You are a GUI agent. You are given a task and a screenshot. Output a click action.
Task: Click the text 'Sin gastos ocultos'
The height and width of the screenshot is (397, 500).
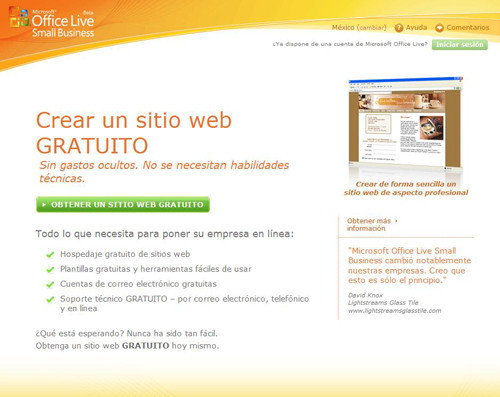coord(88,165)
